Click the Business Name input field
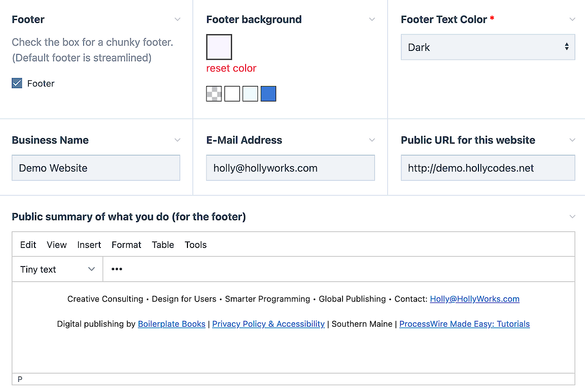This screenshot has height=392, width=585. click(x=96, y=168)
